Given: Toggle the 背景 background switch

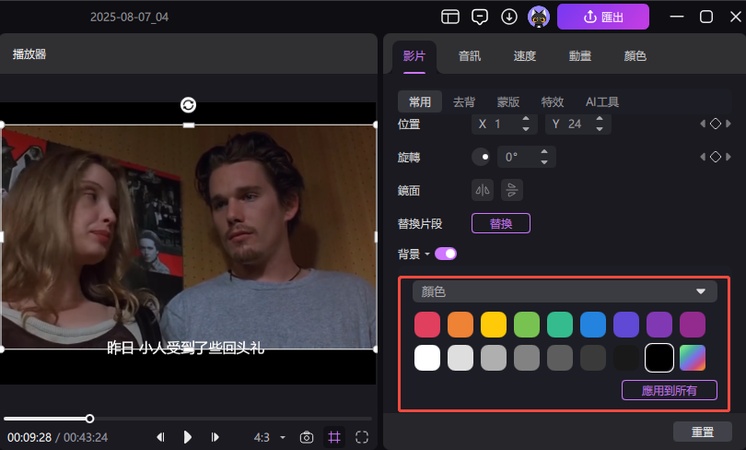Looking at the screenshot, I should pyautogui.click(x=445, y=254).
